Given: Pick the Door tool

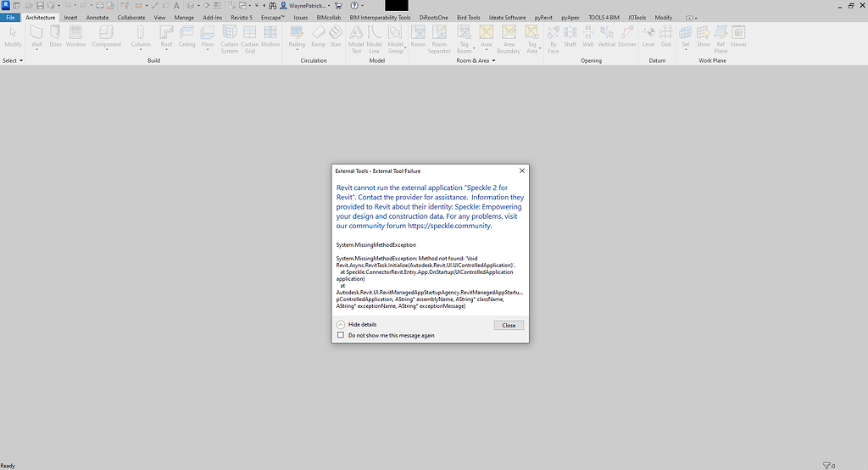Looking at the screenshot, I should (55, 36).
